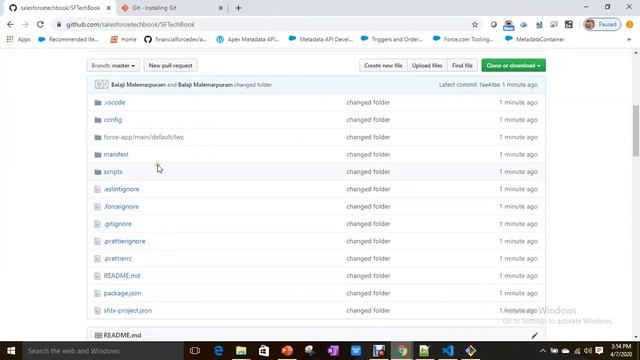Open the Metadata API Devel... bookmark
This screenshot has height=360, width=640.
[x=320, y=39]
